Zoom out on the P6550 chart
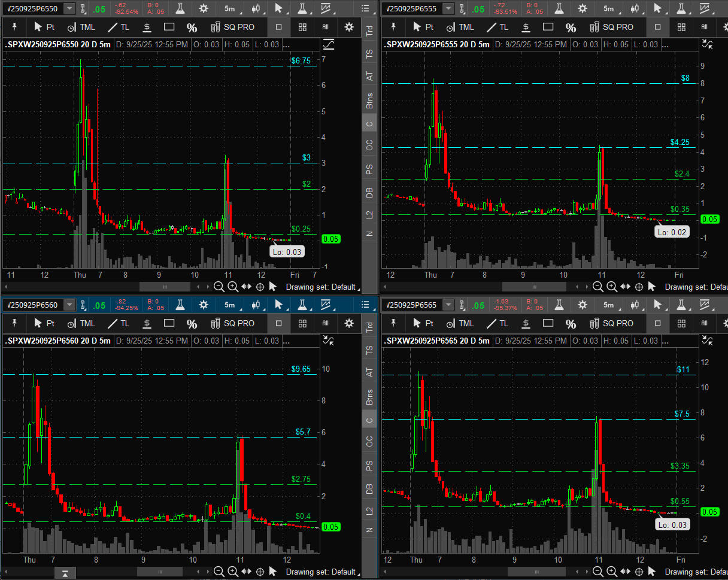The image size is (728, 580). 219,287
